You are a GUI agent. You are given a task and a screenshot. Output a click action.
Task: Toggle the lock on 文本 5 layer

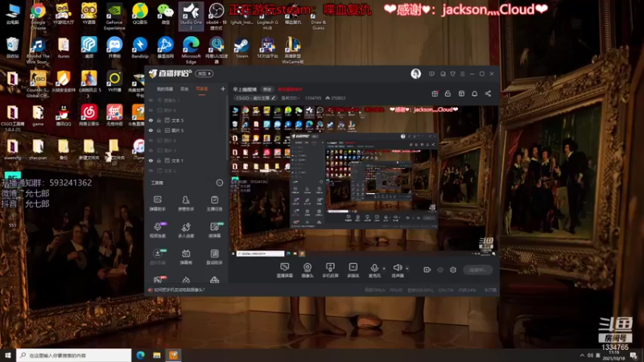(x=159, y=120)
